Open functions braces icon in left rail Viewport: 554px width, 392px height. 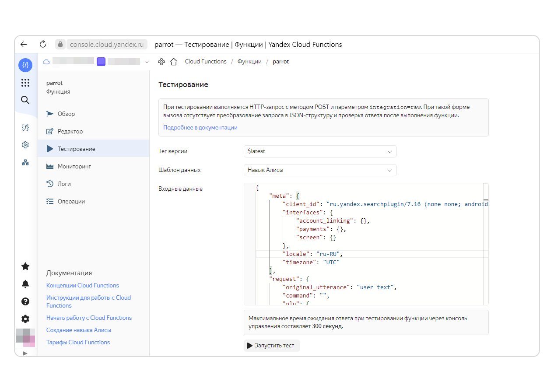coord(25,127)
